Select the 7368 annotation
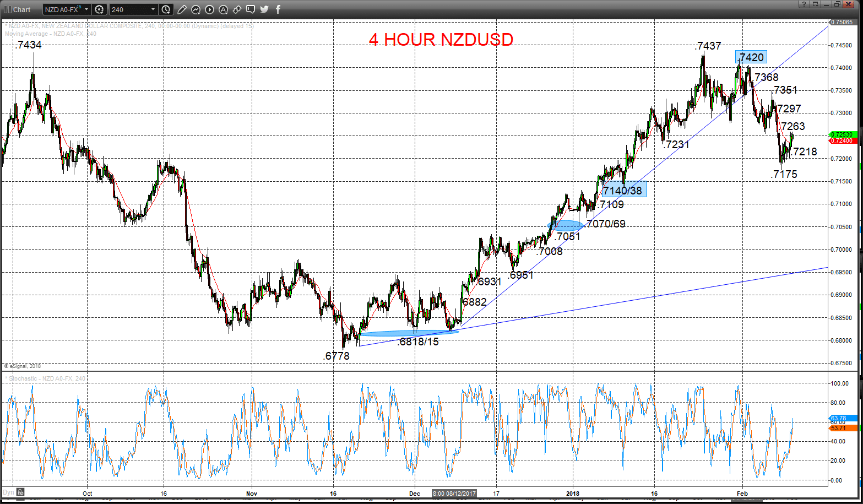Image resolution: width=863 pixels, height=504 pixels. pyautogui.click(x=766, y=77)
